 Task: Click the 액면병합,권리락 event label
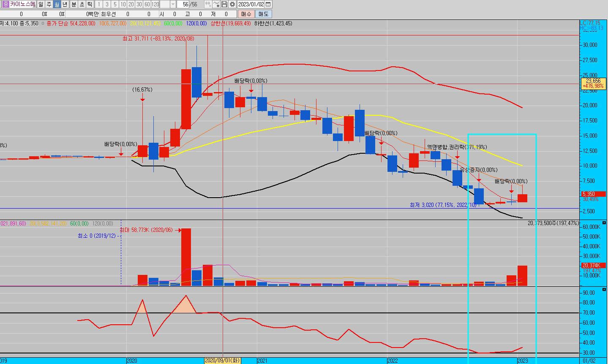[x=457, y=147]
